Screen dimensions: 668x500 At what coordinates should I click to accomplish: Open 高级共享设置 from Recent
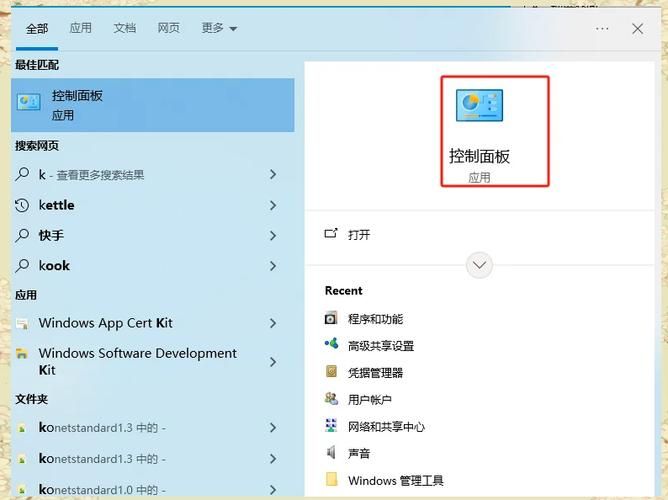coord(381,346)
